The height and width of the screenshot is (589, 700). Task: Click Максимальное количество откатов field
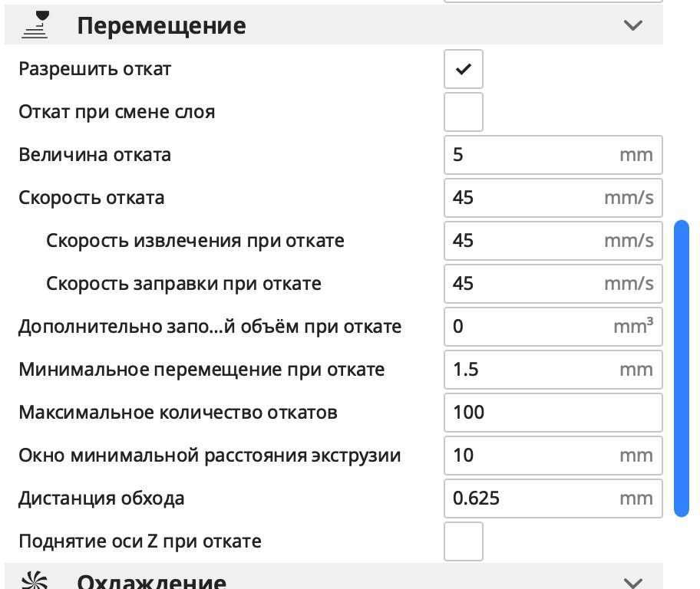pos(553,413)
